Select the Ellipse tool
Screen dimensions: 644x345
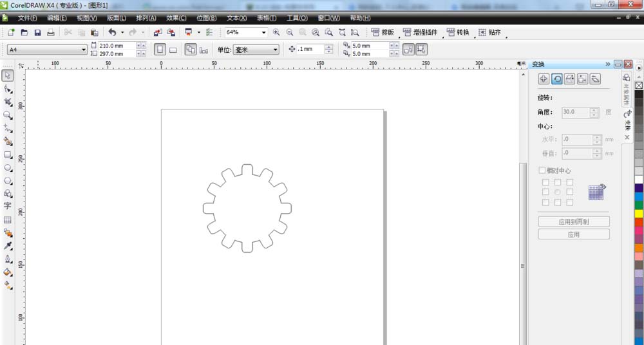point(8,167)
